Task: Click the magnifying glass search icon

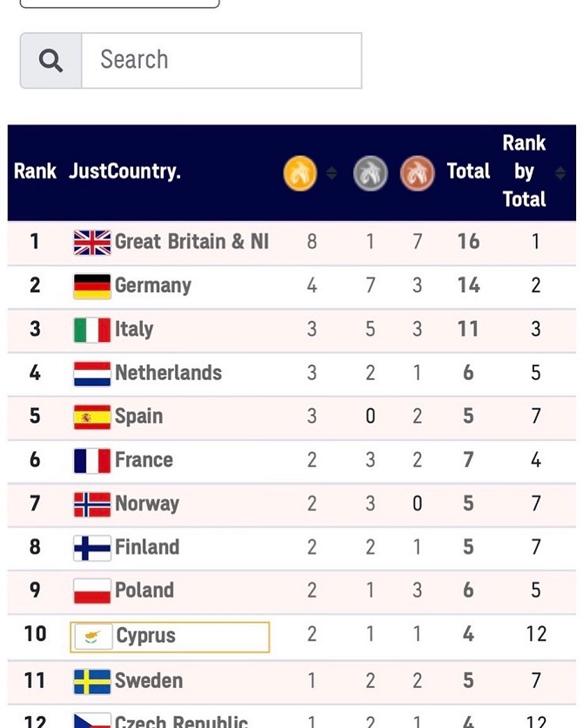Action: click(51, 61)
